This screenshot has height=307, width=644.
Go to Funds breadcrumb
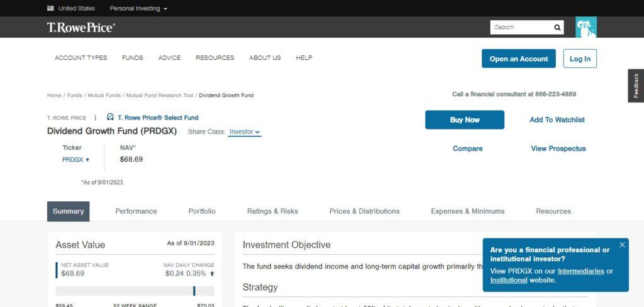tap(74, 96)
